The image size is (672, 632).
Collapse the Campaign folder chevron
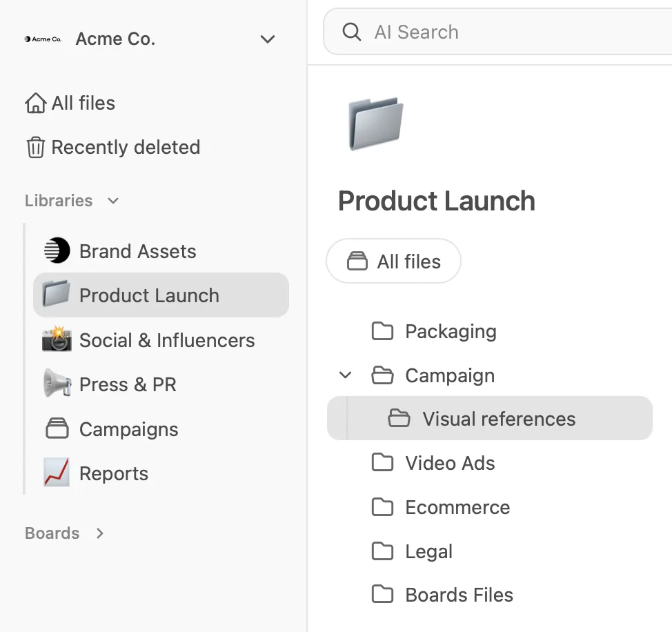tap(346, 375)
